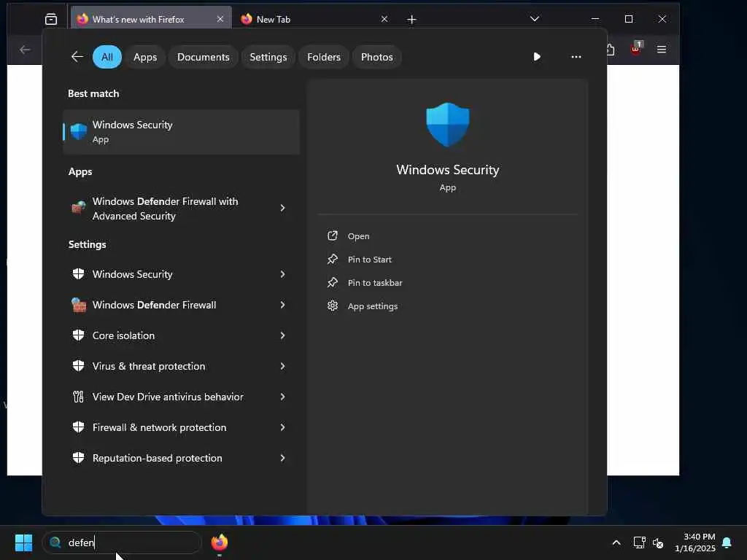Switch to the What's new with Firefox tab

150,20
